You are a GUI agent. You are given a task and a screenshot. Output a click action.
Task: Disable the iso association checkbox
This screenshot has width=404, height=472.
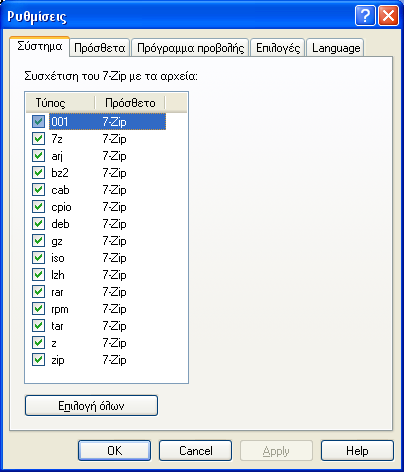(x=38, y=257)
